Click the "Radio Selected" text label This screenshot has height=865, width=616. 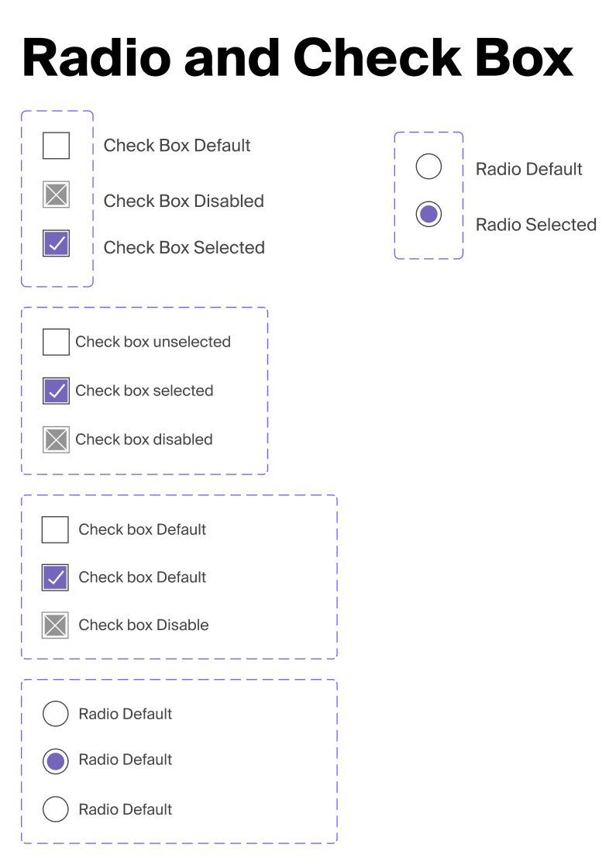tap(535, 225)
